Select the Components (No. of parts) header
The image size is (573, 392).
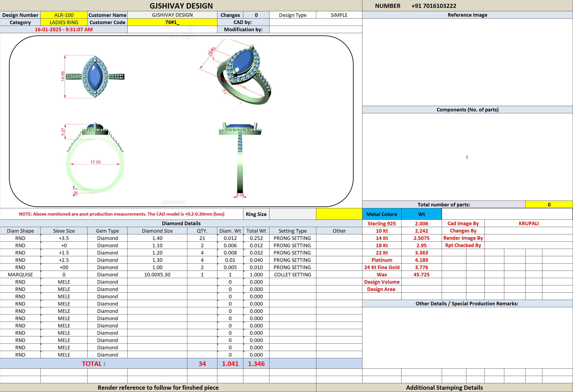pyautogui.click(x=467, y=110)
